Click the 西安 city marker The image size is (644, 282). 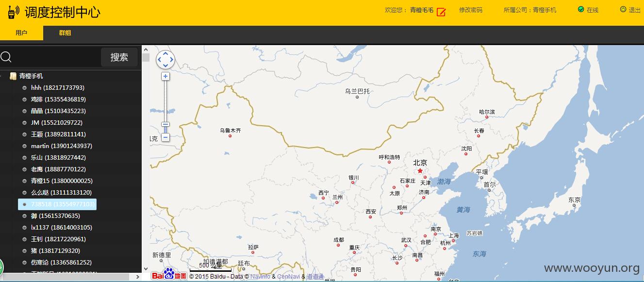(371, 217)
